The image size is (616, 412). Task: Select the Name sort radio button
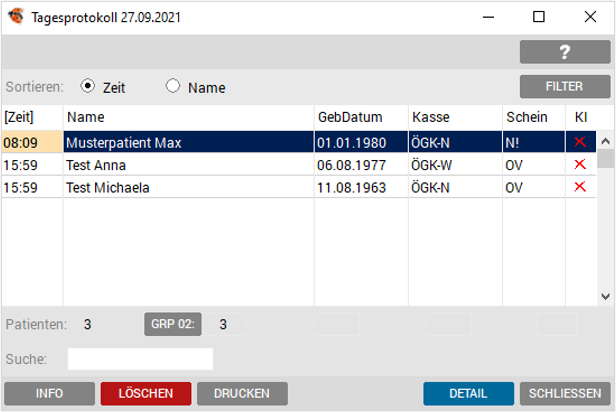coord(173,86)
